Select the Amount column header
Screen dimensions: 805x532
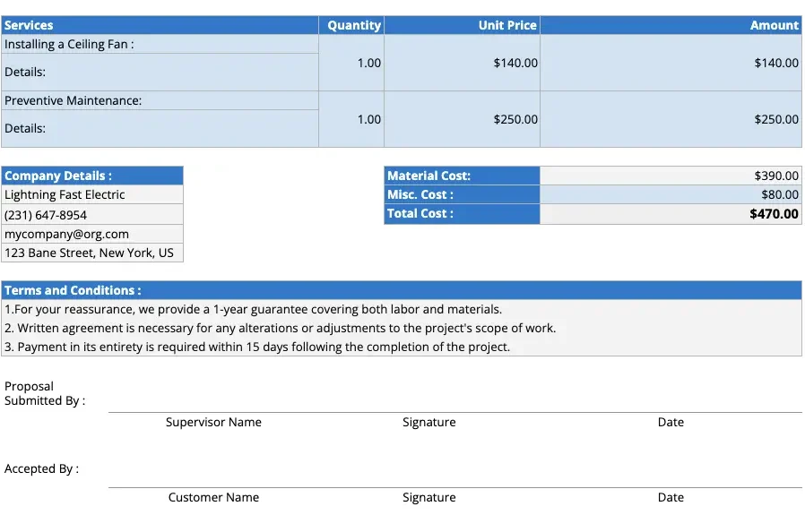771,25
